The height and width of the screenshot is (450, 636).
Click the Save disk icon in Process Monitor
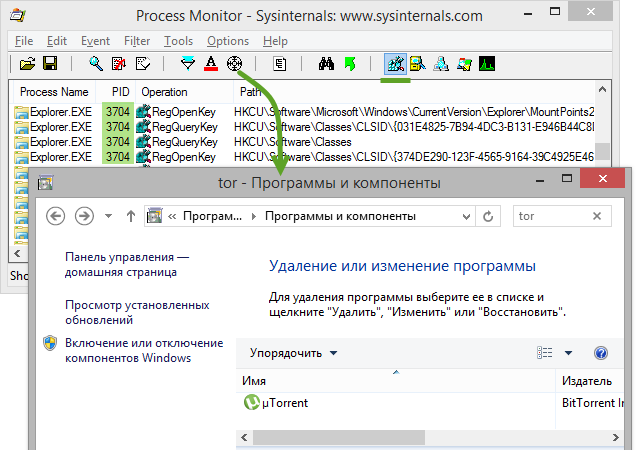coord(50,64)
